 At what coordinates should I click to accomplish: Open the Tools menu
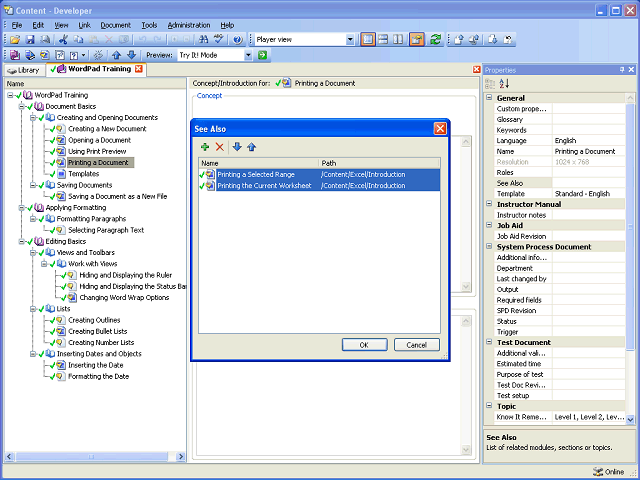point(149,25)
